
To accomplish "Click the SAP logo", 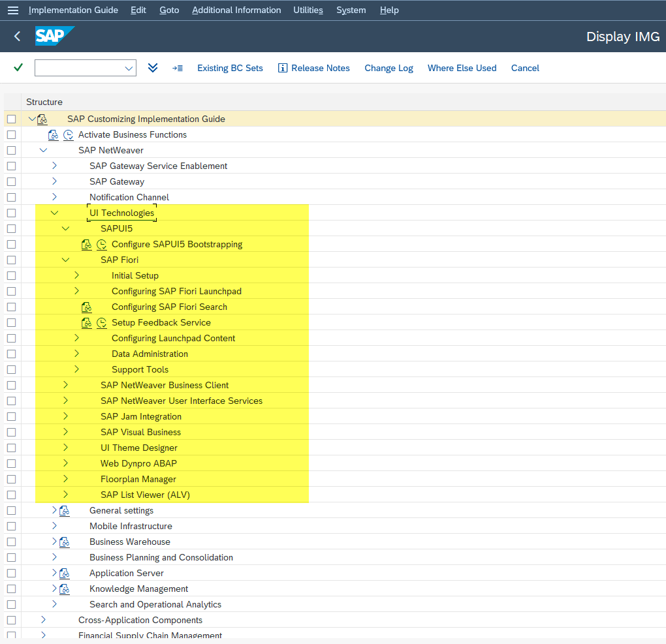I will (x=54, y=36).
